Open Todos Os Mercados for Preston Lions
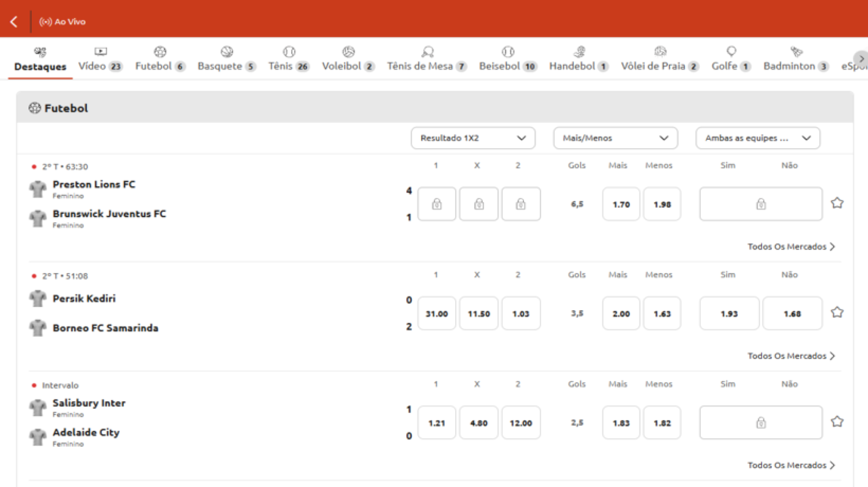 [x=790, y=246]
